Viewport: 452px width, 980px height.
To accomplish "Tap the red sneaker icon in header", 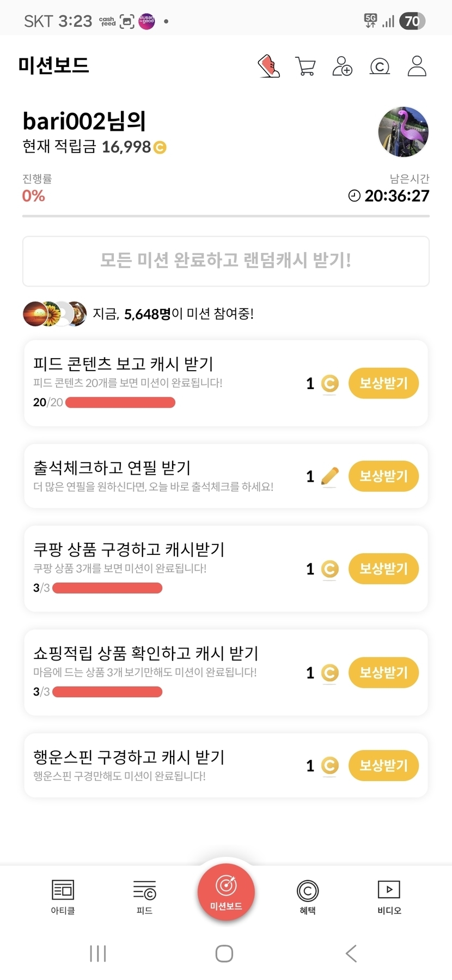I will [268, 66].
